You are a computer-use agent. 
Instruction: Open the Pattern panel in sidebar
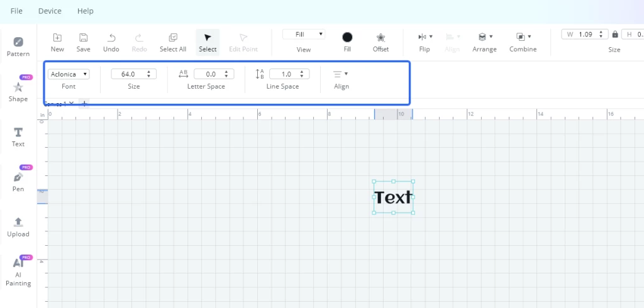tap(18, 47)
